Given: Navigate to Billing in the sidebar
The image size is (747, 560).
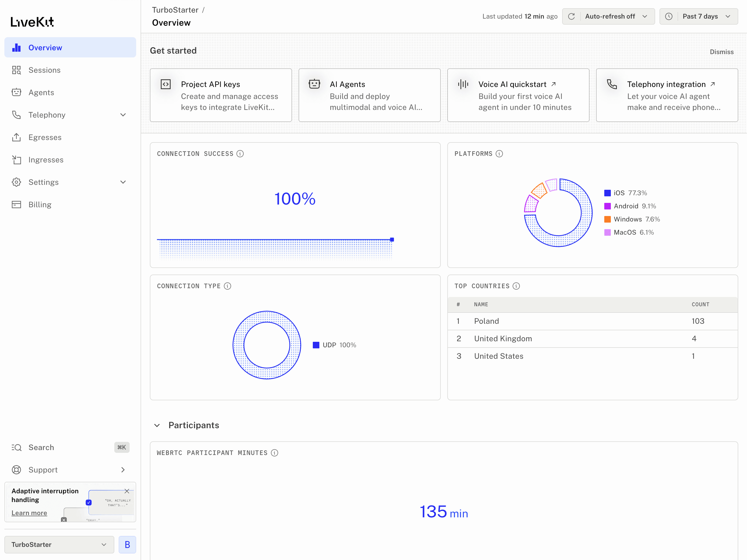Looking at the screenshot, I should coord(40,204).
